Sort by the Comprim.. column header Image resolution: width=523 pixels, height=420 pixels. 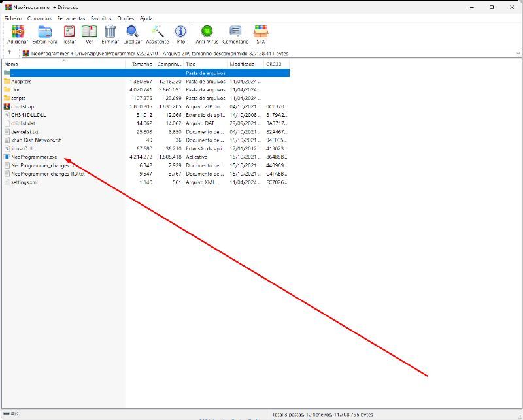169,64
